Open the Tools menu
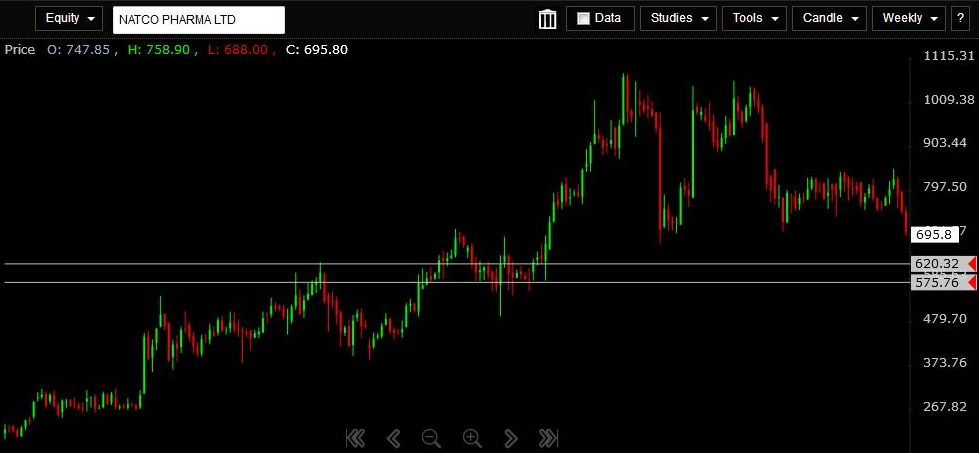979x453 pixels. (x=753, y=18)
